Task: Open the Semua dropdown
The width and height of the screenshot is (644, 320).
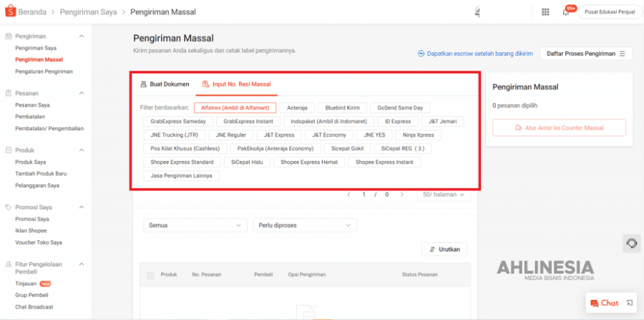Action: tap(196, 225)
